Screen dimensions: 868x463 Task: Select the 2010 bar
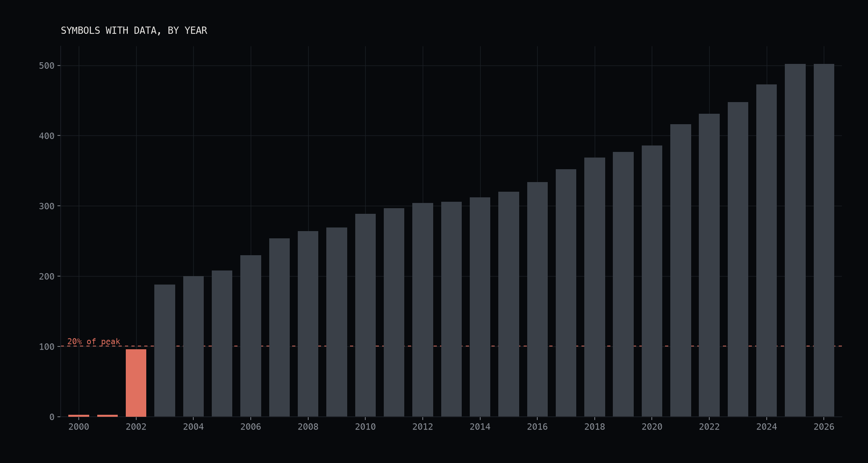[365, 315]
